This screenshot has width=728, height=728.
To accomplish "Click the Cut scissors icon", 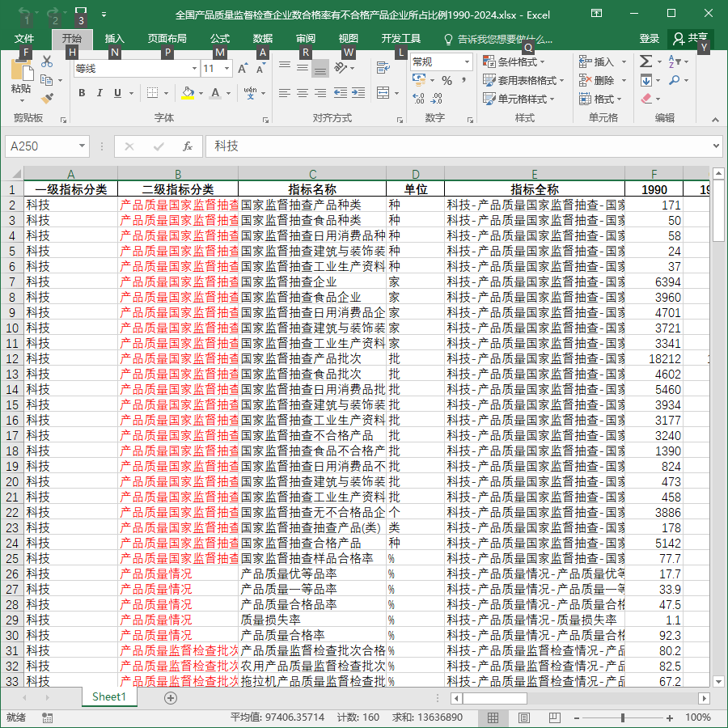I will click(47, 61).
